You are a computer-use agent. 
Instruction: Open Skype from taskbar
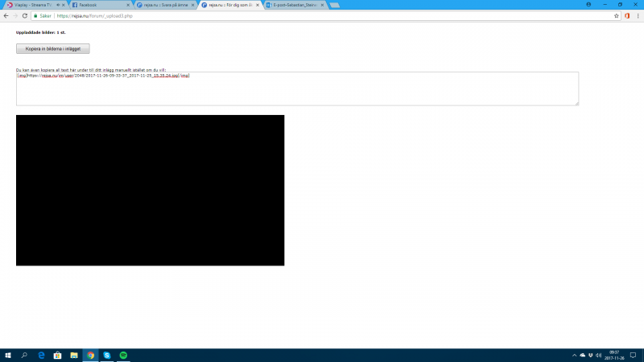107,356
